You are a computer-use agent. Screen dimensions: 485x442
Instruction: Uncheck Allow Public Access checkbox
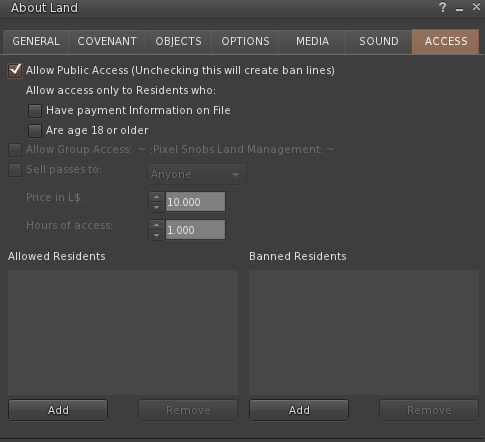(x=15, y=70)
